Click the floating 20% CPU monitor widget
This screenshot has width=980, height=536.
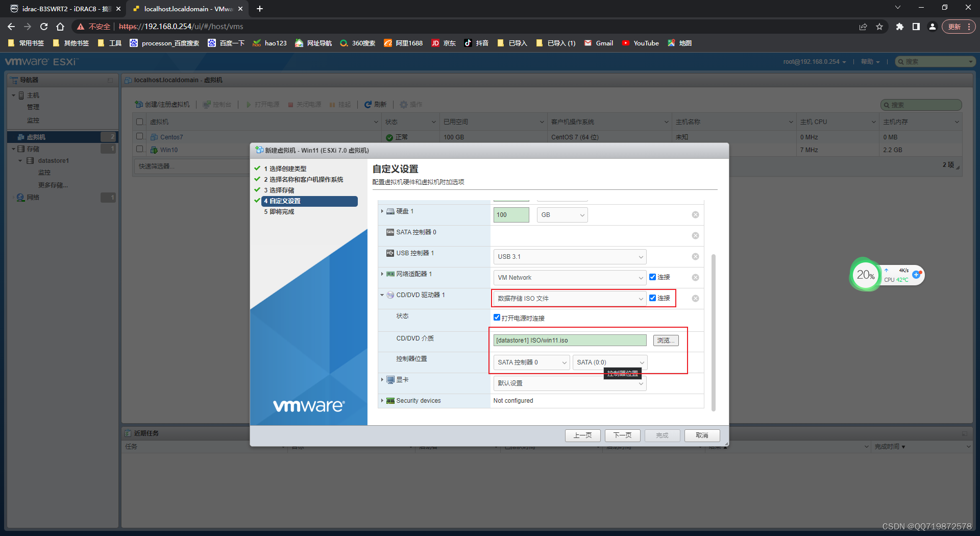865,275
